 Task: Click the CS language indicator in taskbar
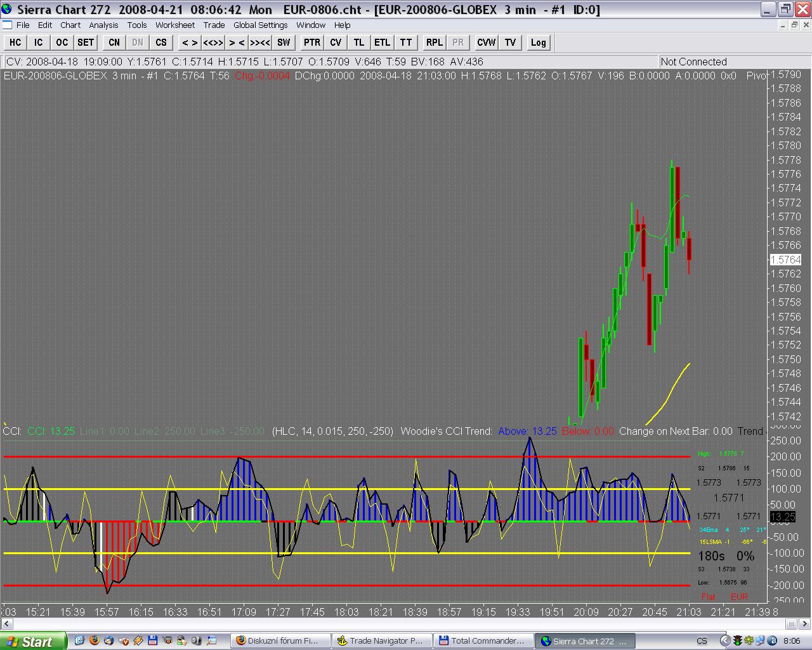pyautogui.click(x=702, y=640)
